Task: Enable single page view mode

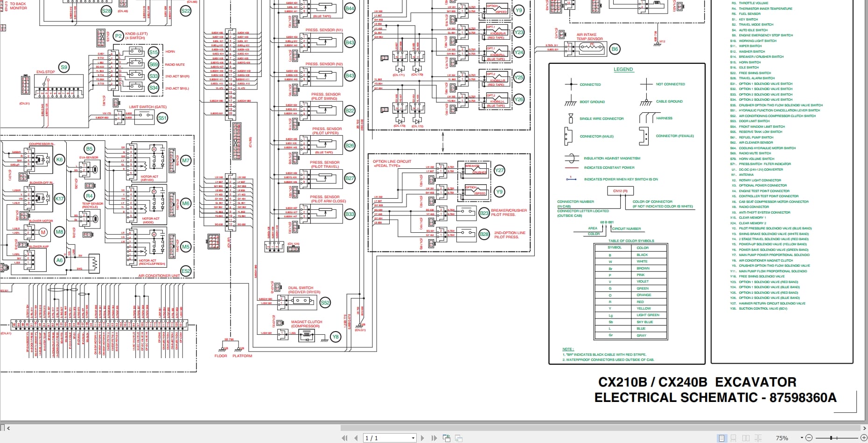Action: point(721,437)
